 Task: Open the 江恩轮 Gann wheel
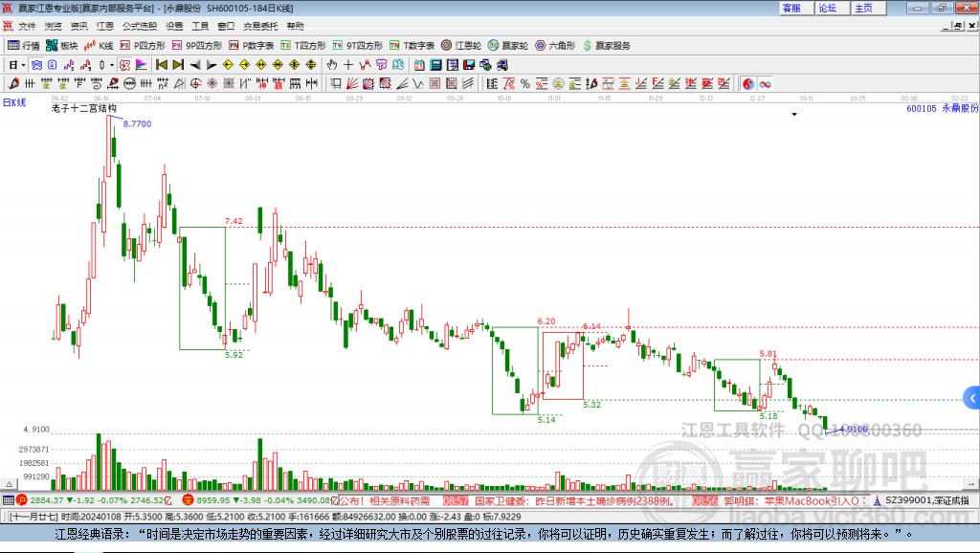click(461, 46)
